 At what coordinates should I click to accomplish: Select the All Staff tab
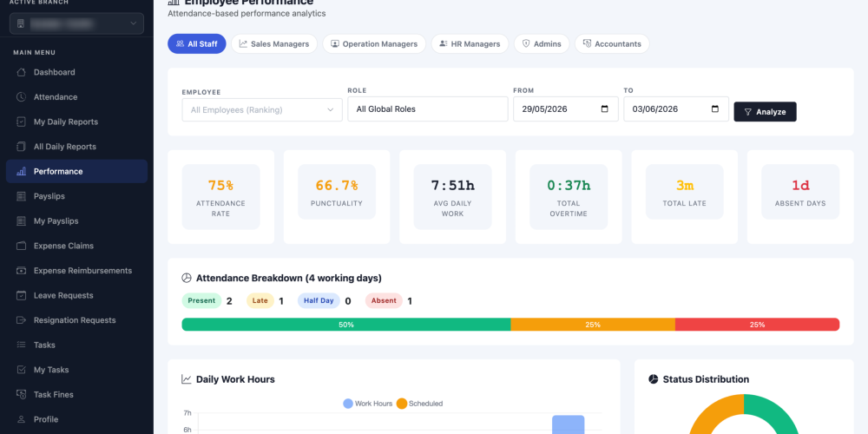[197, 43]
